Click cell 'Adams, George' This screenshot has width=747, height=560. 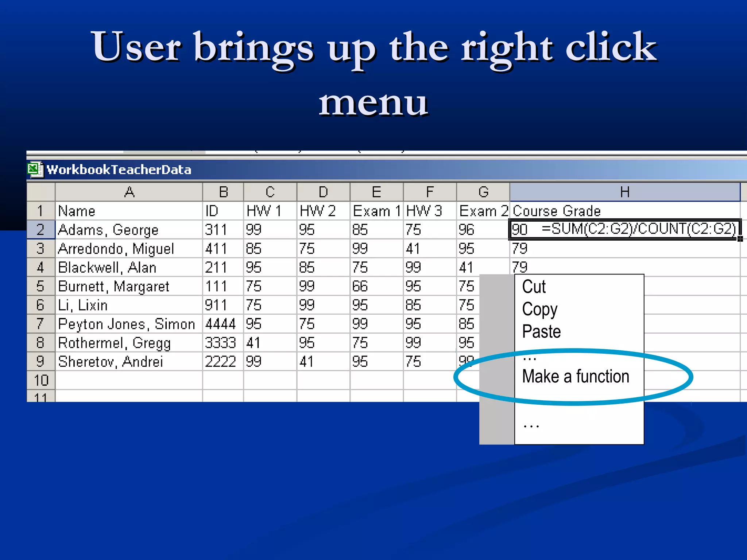point(129,230)
